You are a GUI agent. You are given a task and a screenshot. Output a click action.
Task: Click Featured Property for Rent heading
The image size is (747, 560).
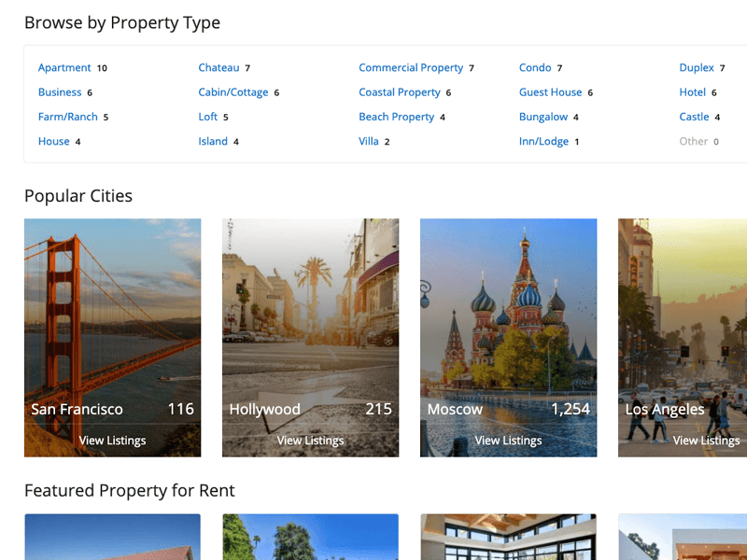130,491
